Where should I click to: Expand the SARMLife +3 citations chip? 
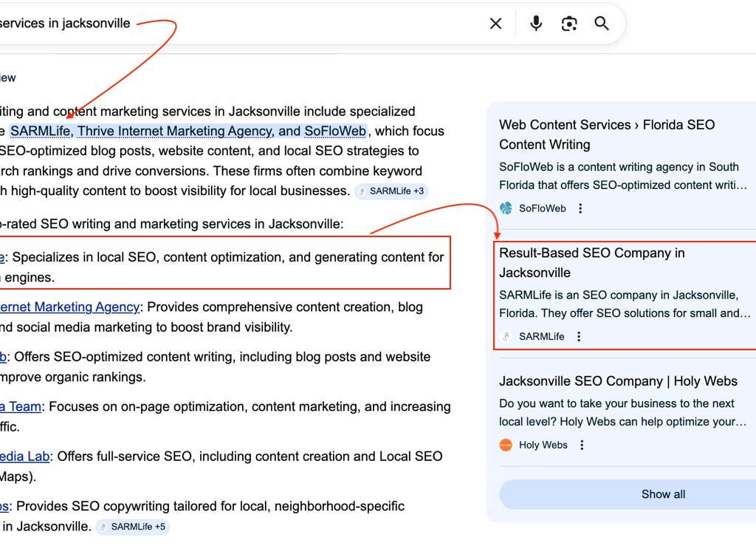[x=391, y=191]
